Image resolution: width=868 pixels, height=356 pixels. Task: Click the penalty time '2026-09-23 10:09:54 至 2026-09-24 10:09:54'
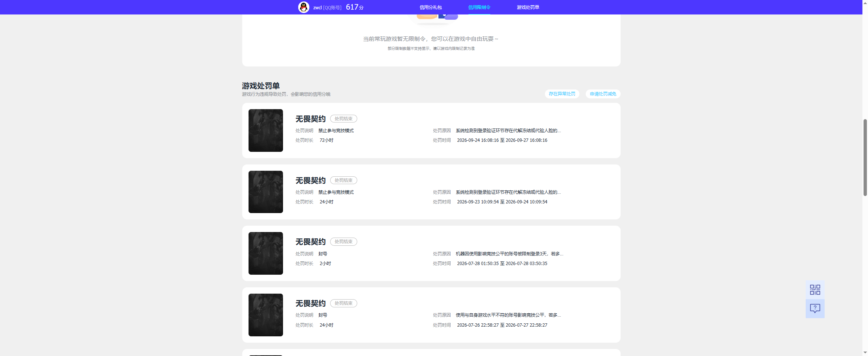(x=502, y=202)
